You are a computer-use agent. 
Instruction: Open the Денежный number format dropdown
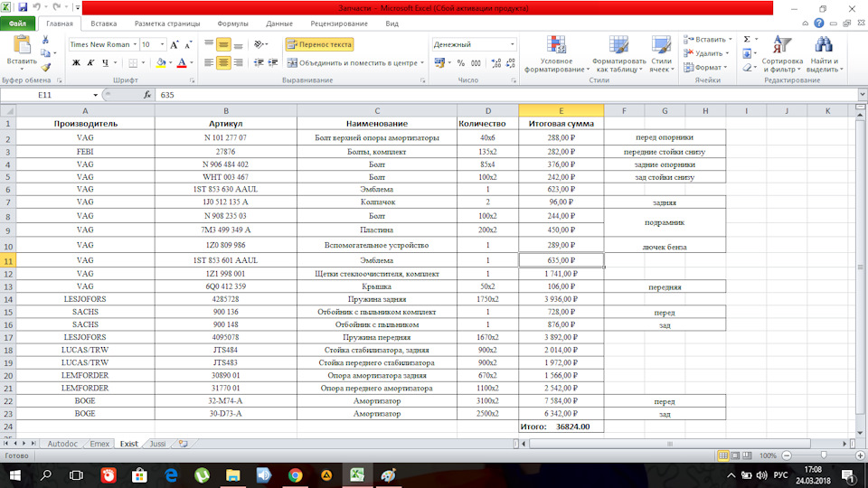[512, 45]
